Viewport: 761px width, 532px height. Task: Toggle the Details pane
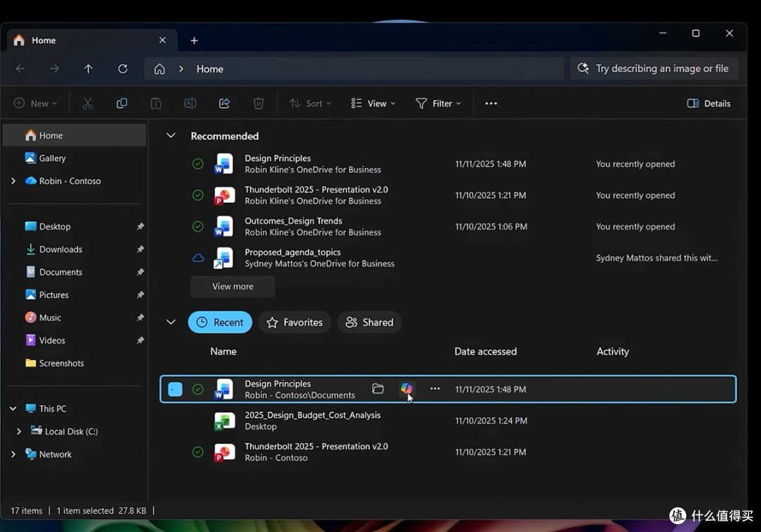pos(708,104)
